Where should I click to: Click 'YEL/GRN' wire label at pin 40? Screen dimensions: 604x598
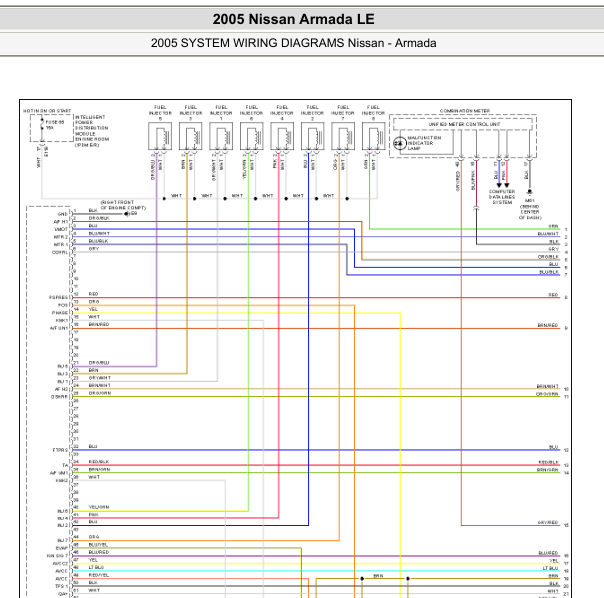pyautogui.click(x=99, y=507)
